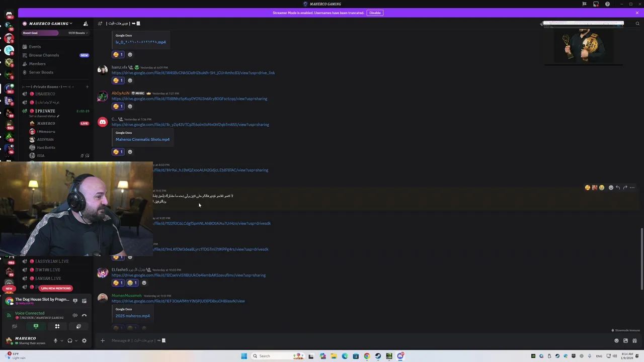Toggle the laughing reaction on ELfashe5's message
644x362 pixels.
pos(132,283)
